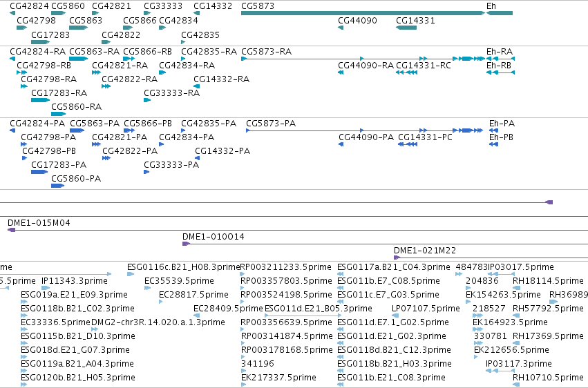Click the long teal CG5873 gene bar
Screen dimensions: 588x388
tap(363, 13)
